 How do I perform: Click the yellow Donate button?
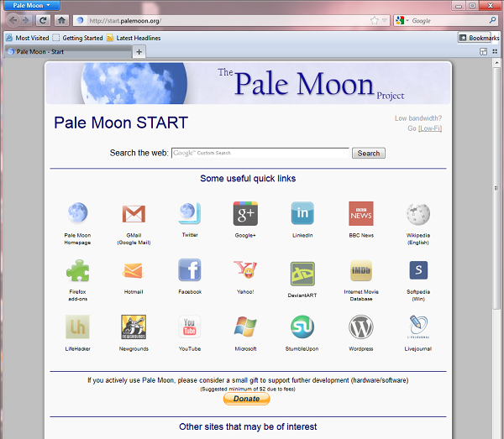(246, 399)
